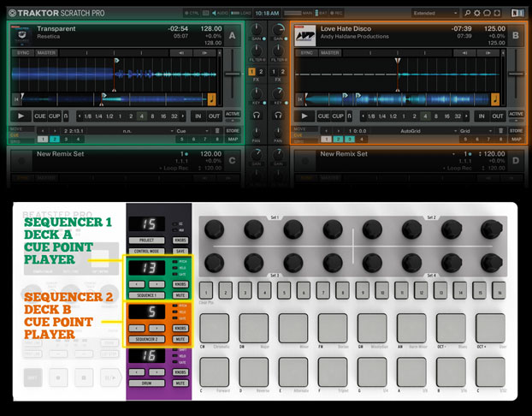Delete the selected cue on Deck B

500,131
